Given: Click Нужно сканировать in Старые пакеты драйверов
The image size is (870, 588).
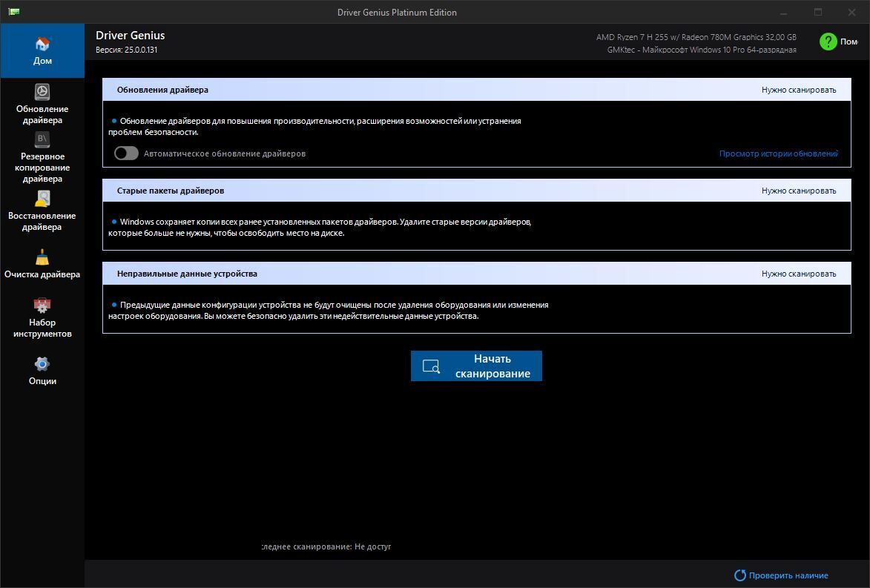Looking at the screenshot, I should (798, 191).
